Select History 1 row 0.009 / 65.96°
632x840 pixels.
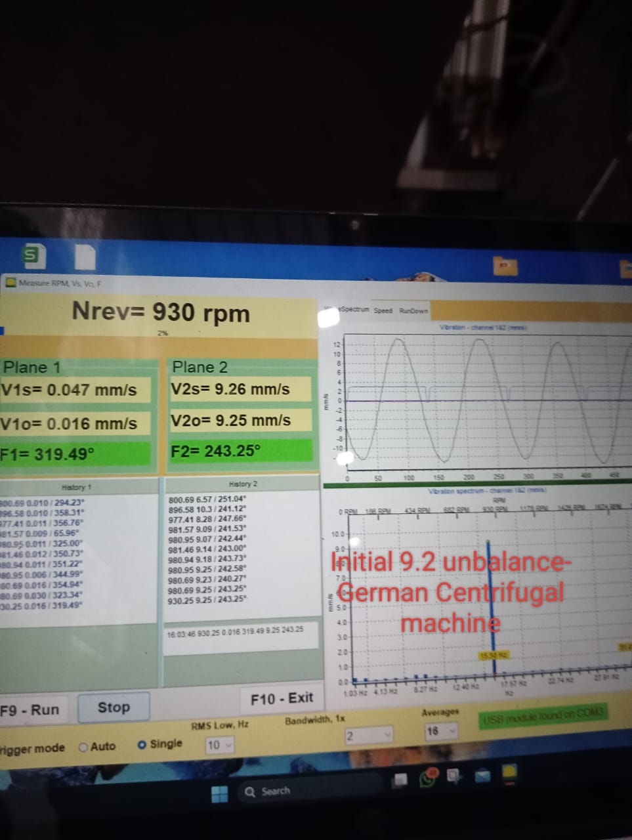[40, 533]
